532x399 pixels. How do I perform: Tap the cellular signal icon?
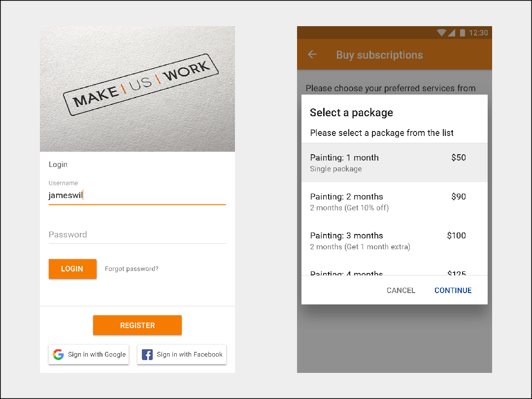[451, 33]
